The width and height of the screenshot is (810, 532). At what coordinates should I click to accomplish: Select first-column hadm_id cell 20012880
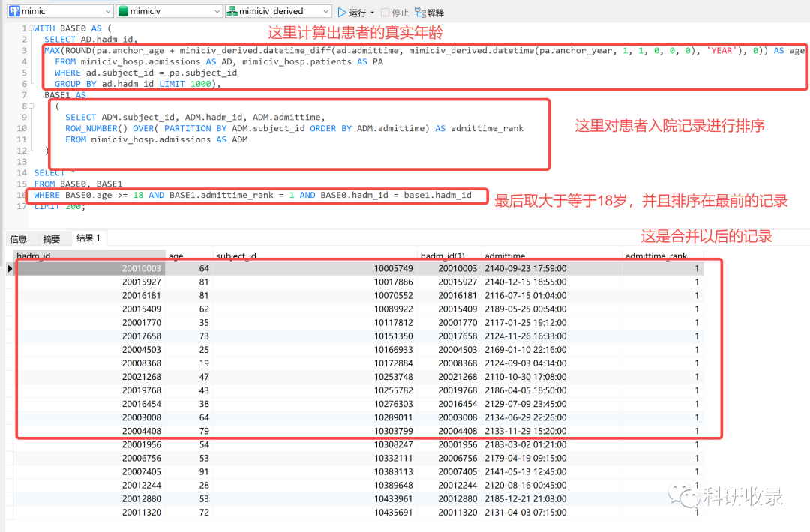click(x=89, y=499)
